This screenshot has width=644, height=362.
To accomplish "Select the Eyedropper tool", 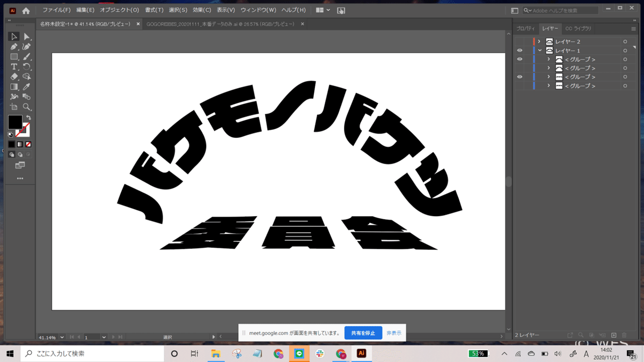I will coord(27,87).
